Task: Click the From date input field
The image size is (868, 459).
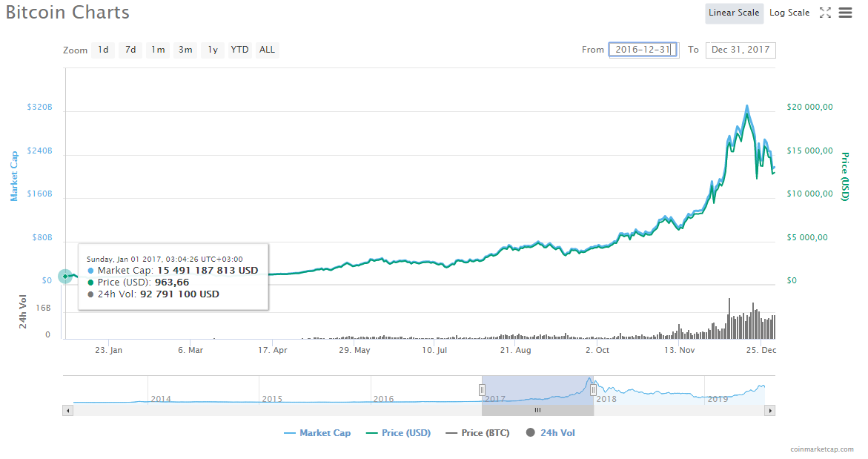Action: click(x=643, y=50)
